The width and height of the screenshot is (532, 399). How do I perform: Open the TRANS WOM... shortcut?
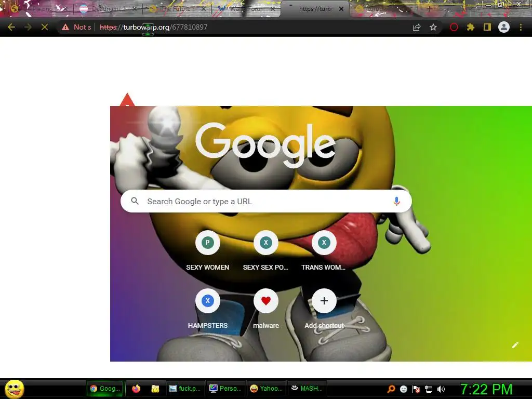(324, 250)
